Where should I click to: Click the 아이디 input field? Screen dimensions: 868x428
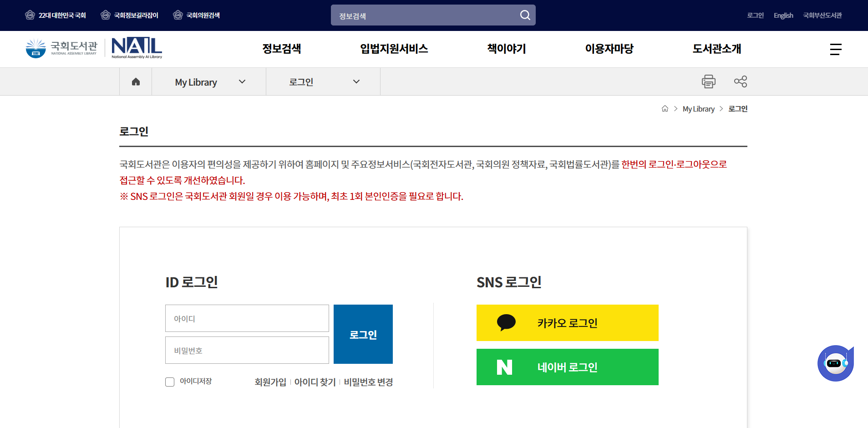[247, 318]
